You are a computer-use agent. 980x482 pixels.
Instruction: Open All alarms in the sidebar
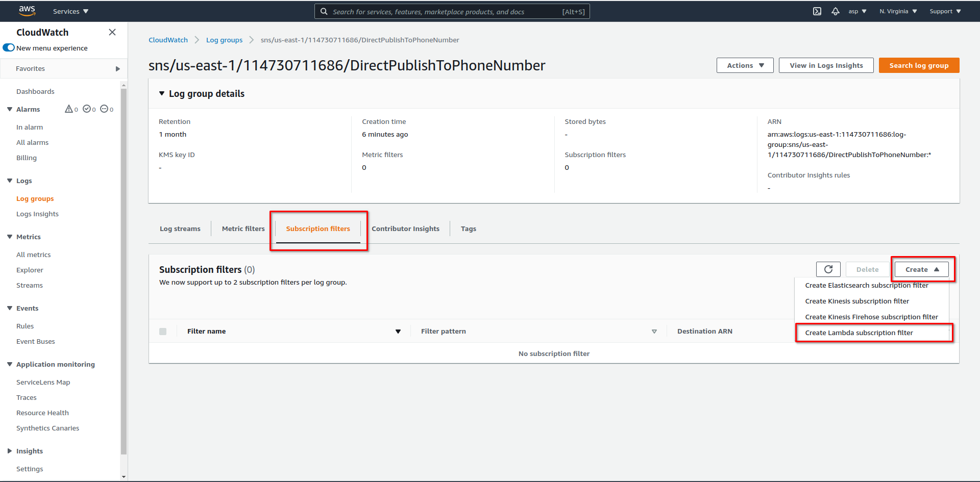point(32,142)
